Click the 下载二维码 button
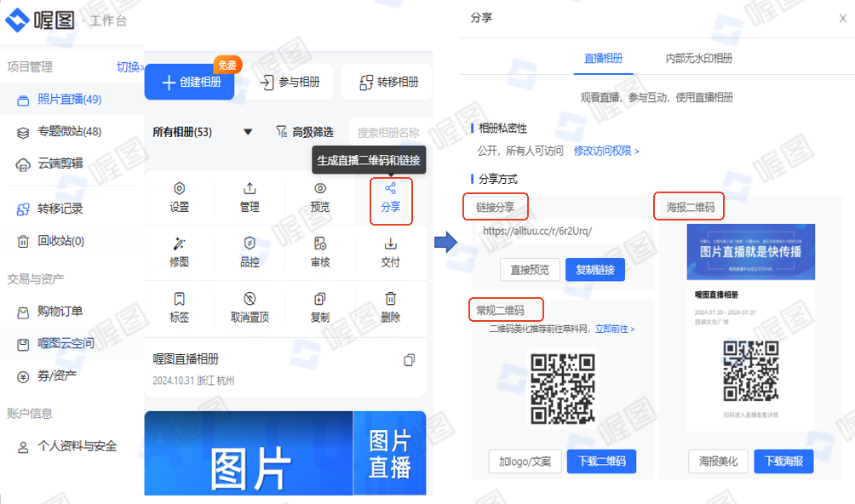Screen dimensions: 855x504 click(x=601, y=461)
